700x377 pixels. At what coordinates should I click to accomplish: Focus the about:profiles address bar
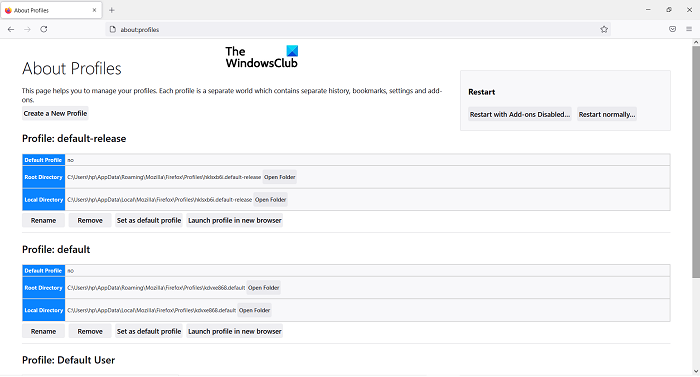coord(358,29)
